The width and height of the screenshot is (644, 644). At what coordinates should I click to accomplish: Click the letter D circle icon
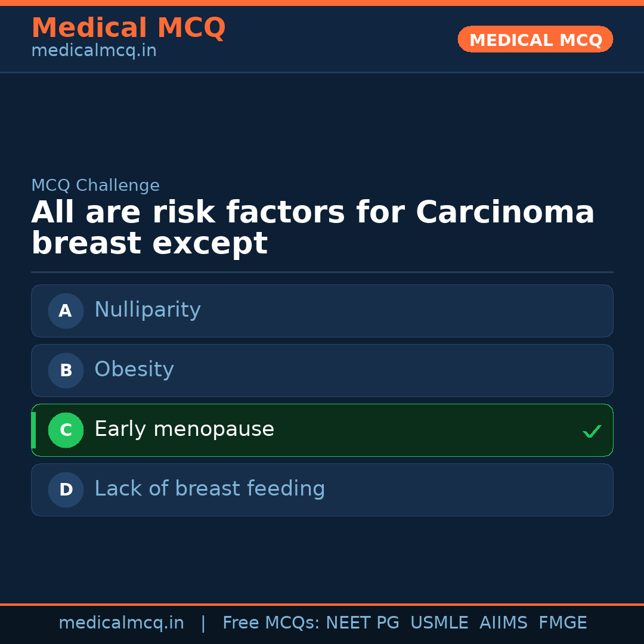point(66,490)
